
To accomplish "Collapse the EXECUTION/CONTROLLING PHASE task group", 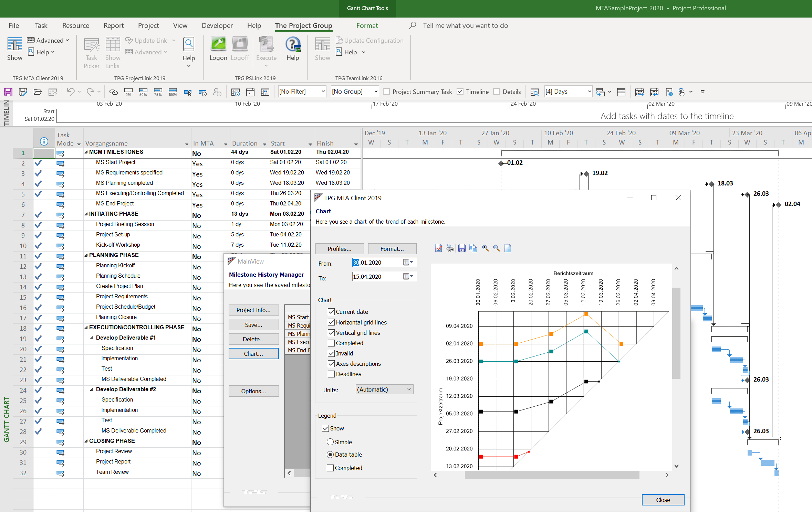I will pyautogui.click(x=86, y=327).
